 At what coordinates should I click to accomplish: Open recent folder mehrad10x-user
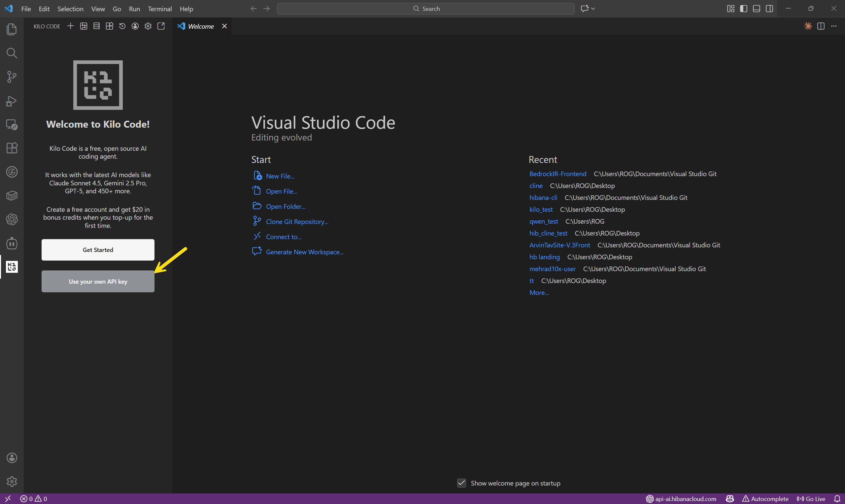click(x=553, y=269)
